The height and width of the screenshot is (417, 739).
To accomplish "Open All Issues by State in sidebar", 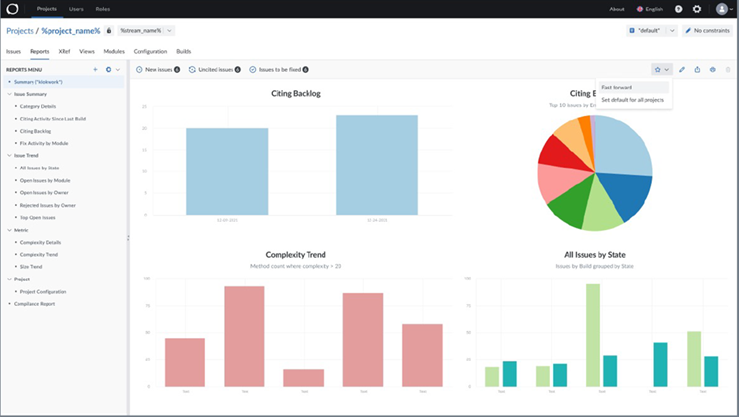I will click(40, 168).
